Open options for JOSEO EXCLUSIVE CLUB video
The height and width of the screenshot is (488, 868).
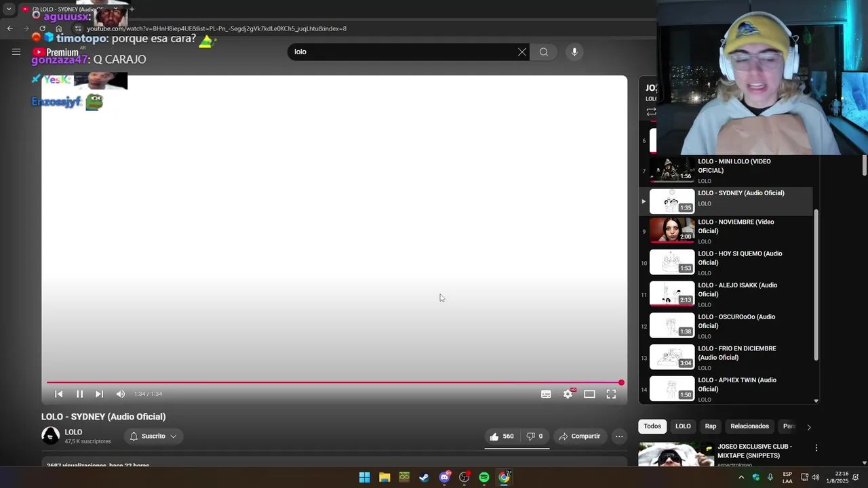[x=816, y=448]
